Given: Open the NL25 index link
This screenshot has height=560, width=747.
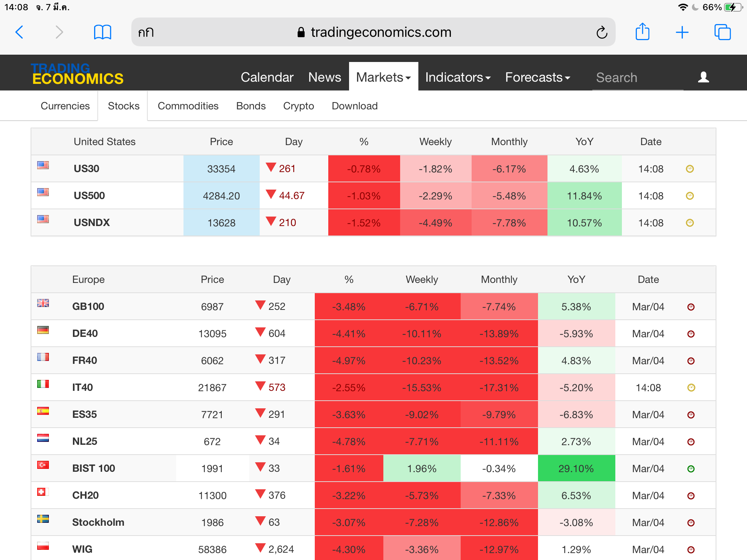Looking at the screenshot, I should tap(85, 441).
